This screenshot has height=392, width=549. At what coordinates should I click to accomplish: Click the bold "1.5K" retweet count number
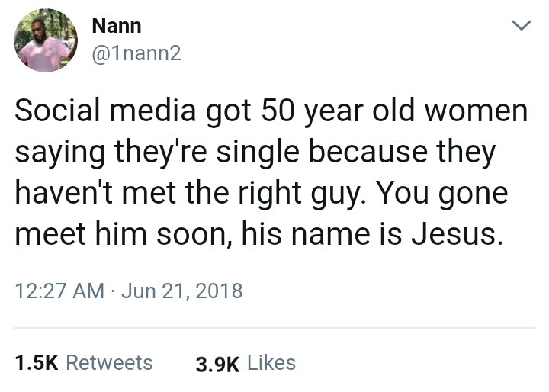pos(37,363)
